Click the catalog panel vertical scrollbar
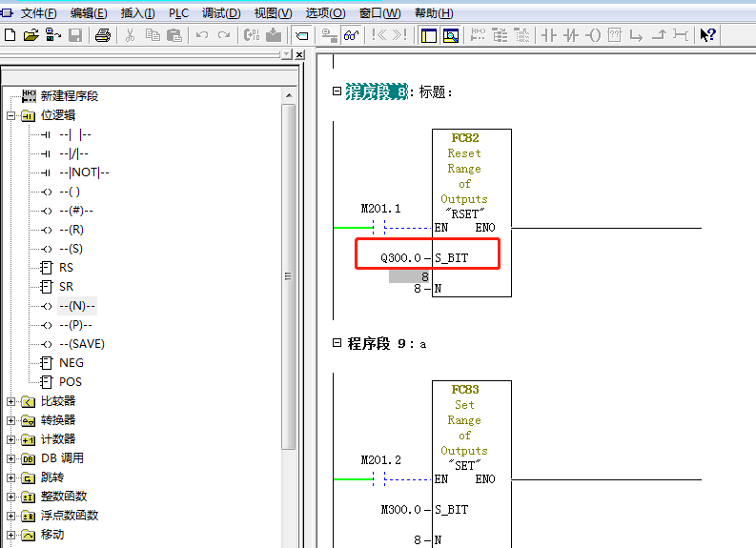 click(288, 276)
